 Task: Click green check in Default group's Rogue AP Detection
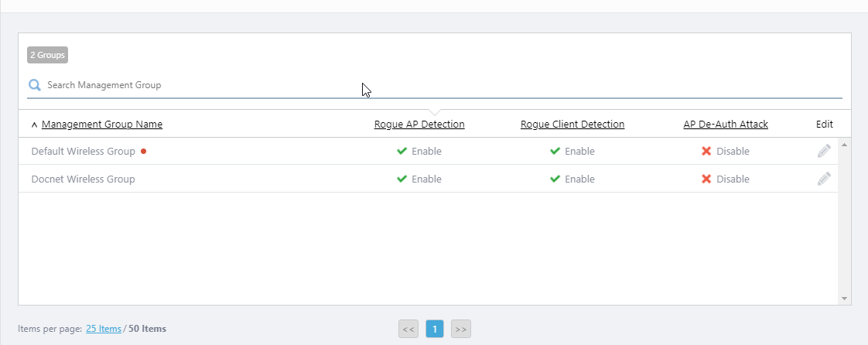coord(402,152)
